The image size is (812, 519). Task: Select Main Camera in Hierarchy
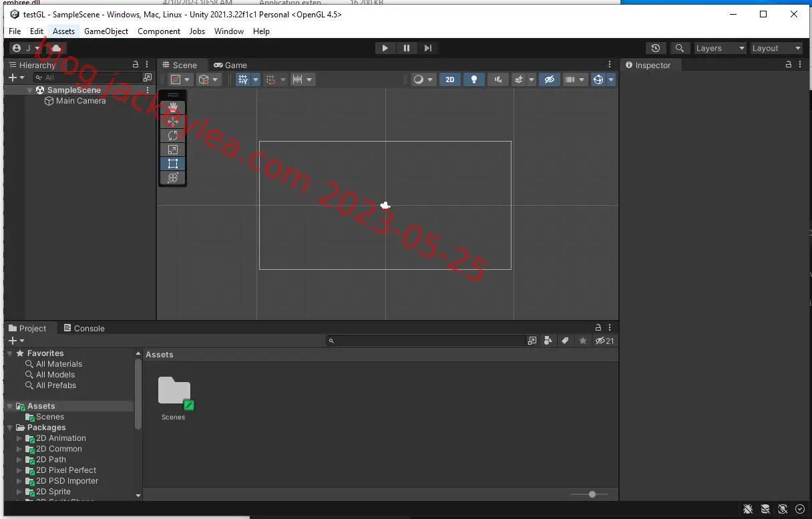[81, 101]
